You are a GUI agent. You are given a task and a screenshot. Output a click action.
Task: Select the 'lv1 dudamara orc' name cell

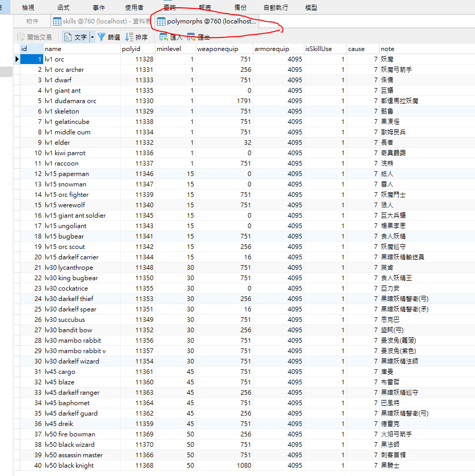pyautogui.click(x=82, y=101)
